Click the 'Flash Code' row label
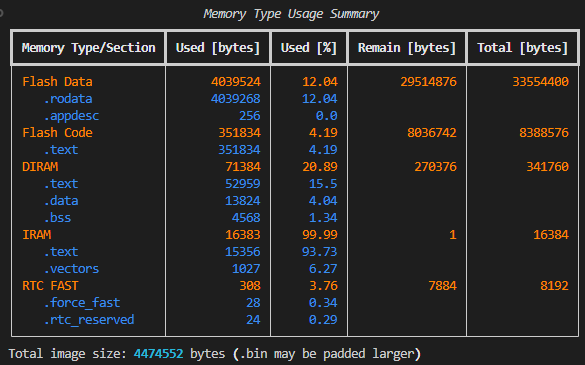The width and height of the screenshot is (585, 365). (x=57, y=133)
